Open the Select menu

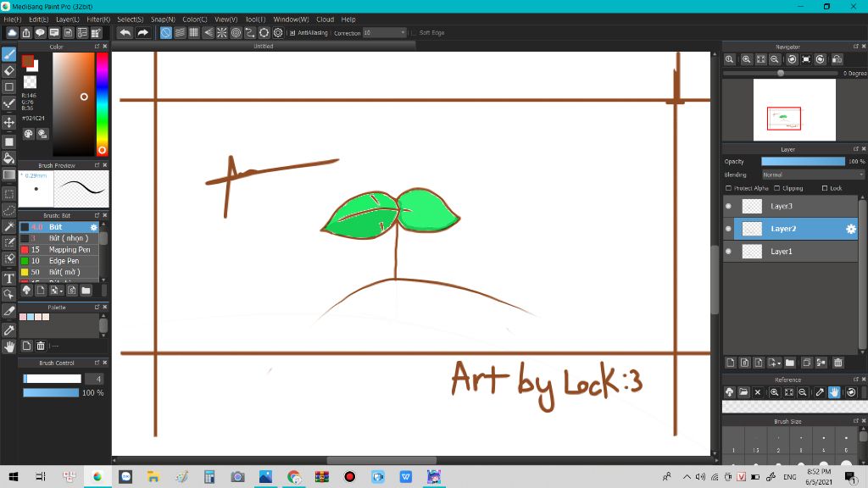pyautogui.click(x=130, y=19)
